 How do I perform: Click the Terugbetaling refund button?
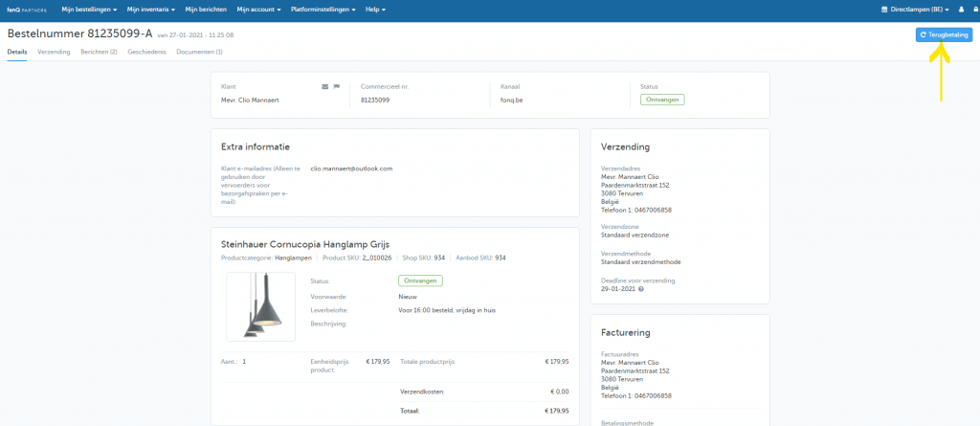(944, 34)
